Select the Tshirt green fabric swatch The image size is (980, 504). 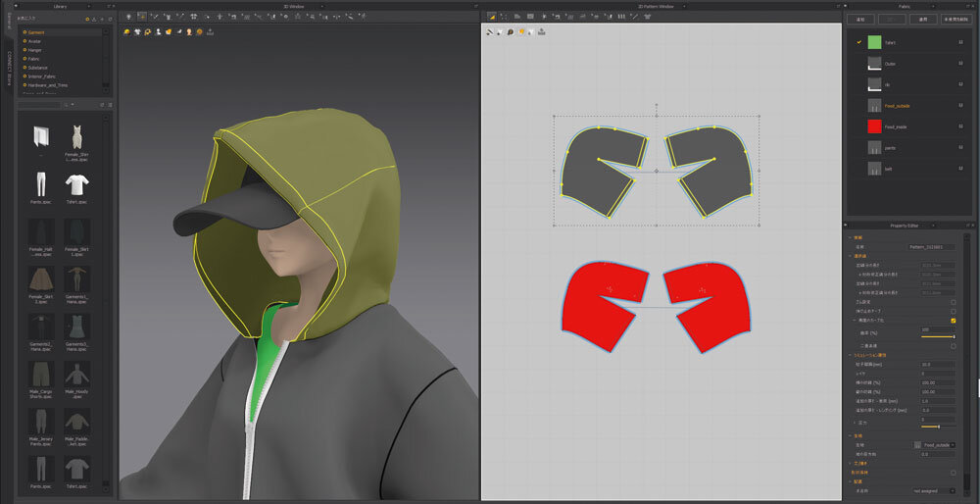(876, 42)
